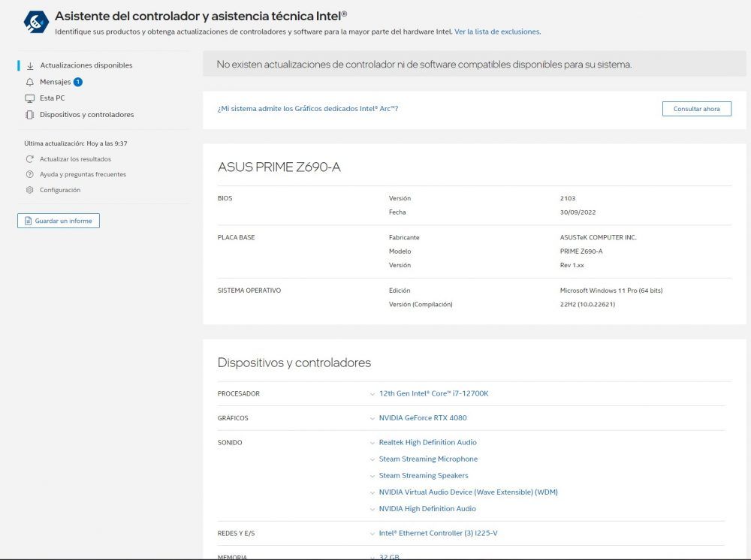The height and width of the screenshot is (560, 751).
Task: Select Esta PC in sidebar
Action: tap(53, 98)
